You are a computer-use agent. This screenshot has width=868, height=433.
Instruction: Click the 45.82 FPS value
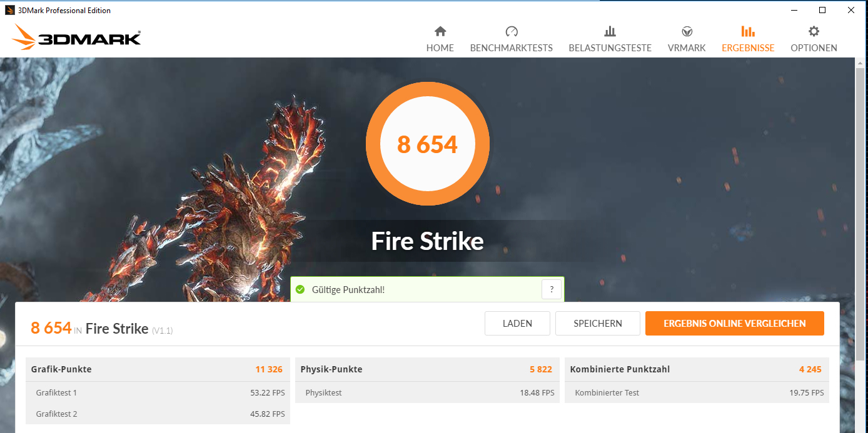pyautogui.click(x=268, y=414)
